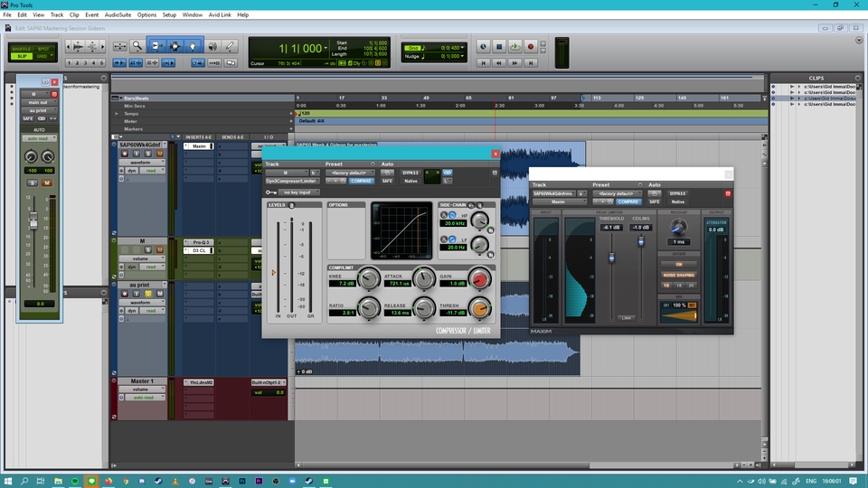Open the Avid Link menu

(220, 15)
